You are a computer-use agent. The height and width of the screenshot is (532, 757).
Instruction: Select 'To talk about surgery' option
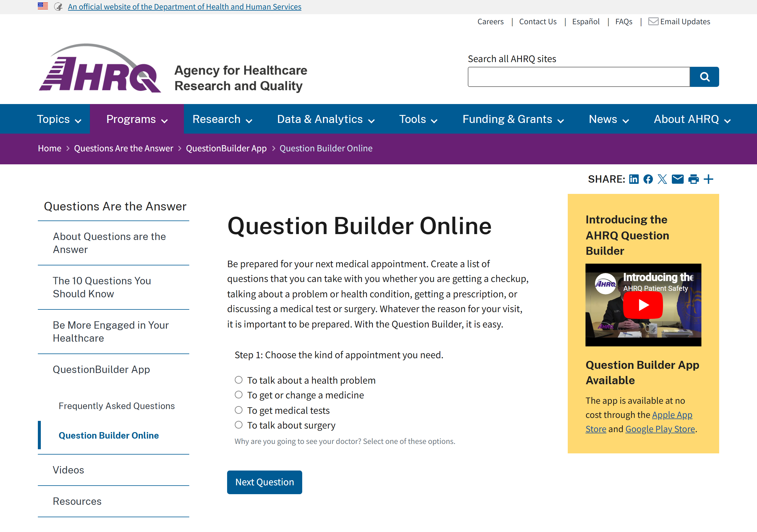pyautogui.click(x=238, y=424)
